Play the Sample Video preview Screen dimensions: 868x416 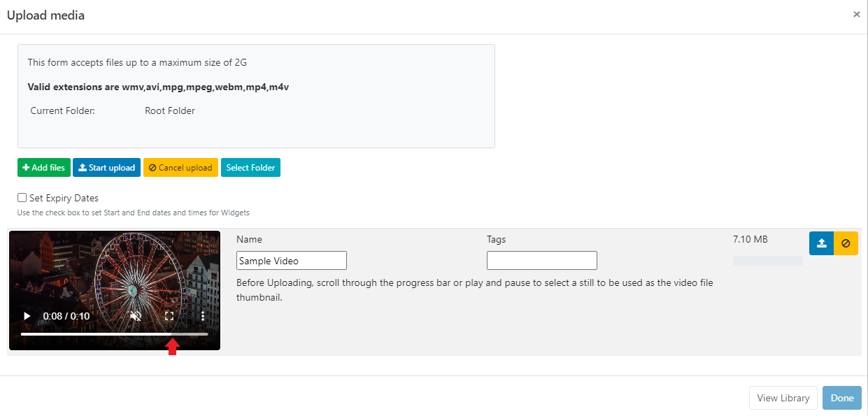27,316
